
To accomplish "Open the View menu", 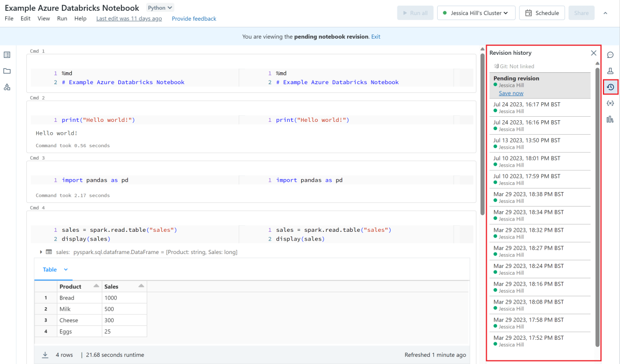I will [x=44, y=19].
